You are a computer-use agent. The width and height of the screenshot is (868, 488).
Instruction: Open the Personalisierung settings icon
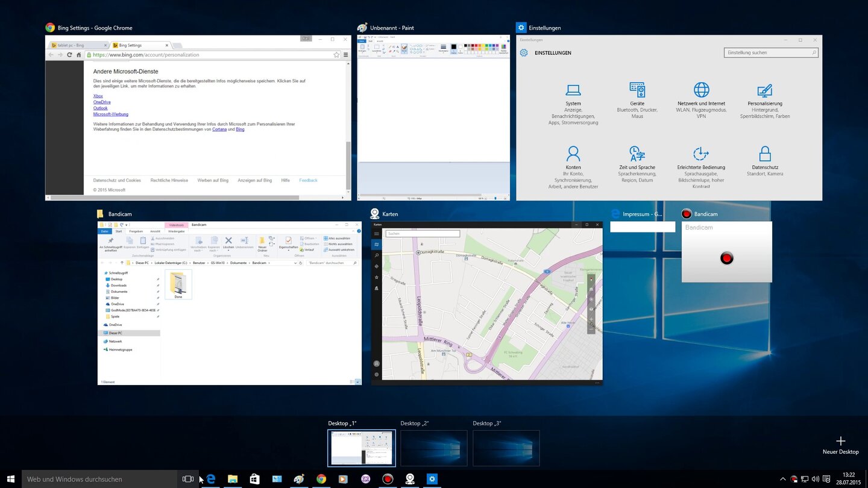pyautogui.click(x=765, y=90)
